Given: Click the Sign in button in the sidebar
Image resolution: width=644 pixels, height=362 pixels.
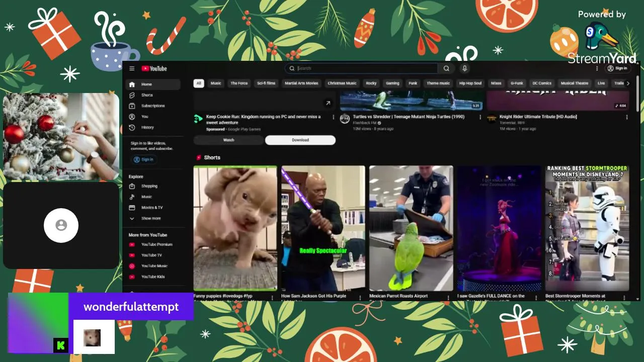Looking at the screenshot, I should [143, 159].
